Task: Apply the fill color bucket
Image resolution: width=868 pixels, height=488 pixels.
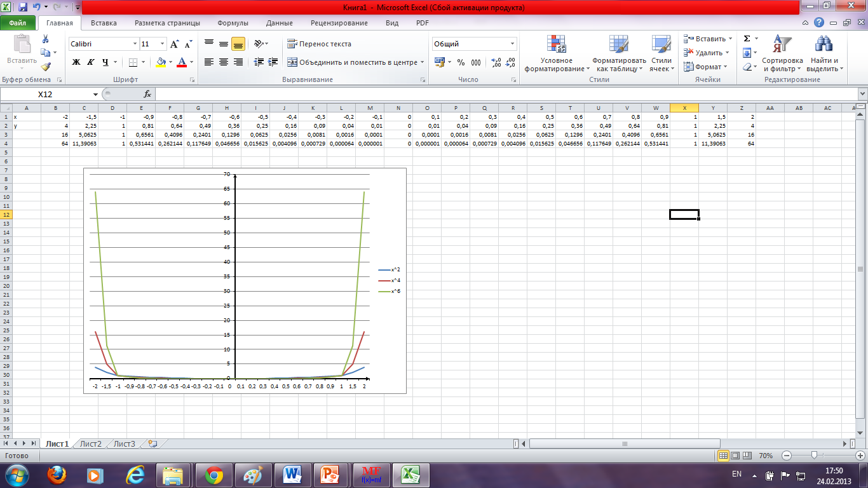Action: (x=161, y=62)
